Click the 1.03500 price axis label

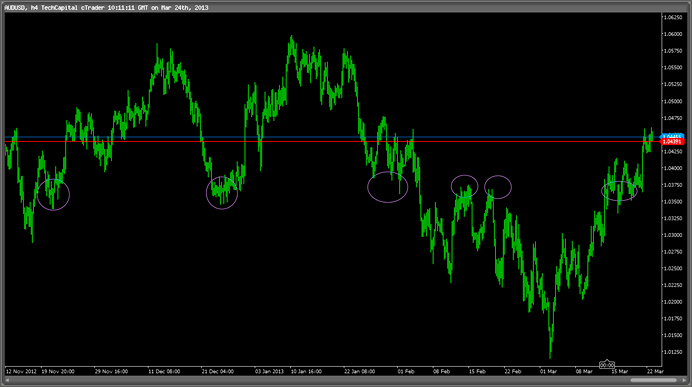click(673, 202)
